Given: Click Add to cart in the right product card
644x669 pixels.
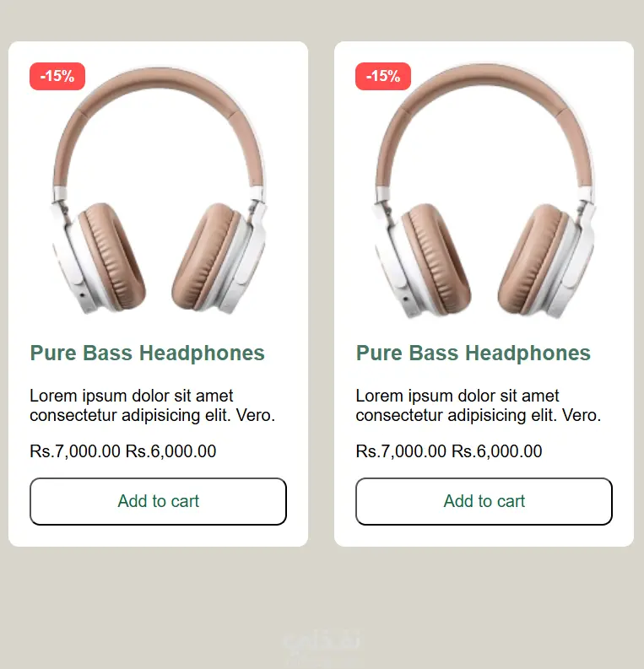Looking at the screenshot, I should (x=484, y=501).
